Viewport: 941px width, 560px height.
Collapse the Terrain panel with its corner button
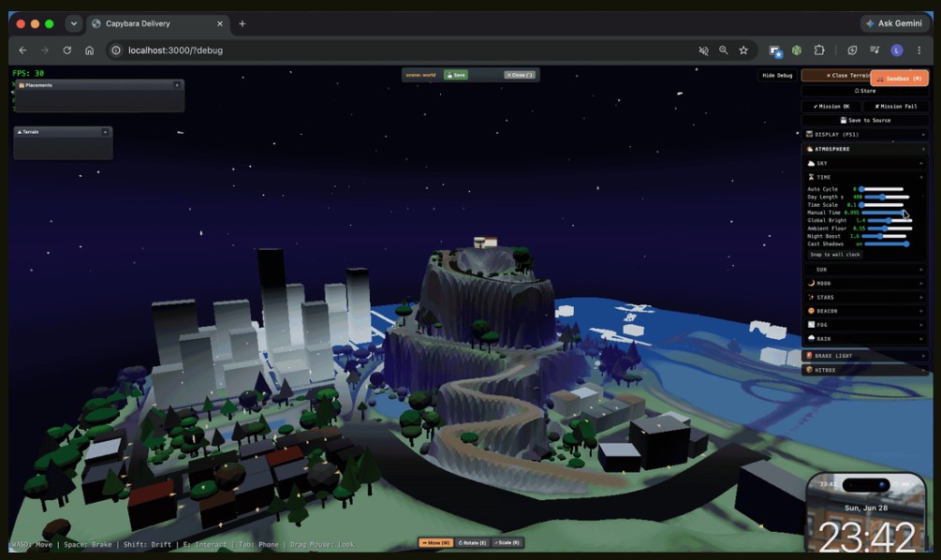[x=105, y=132]
